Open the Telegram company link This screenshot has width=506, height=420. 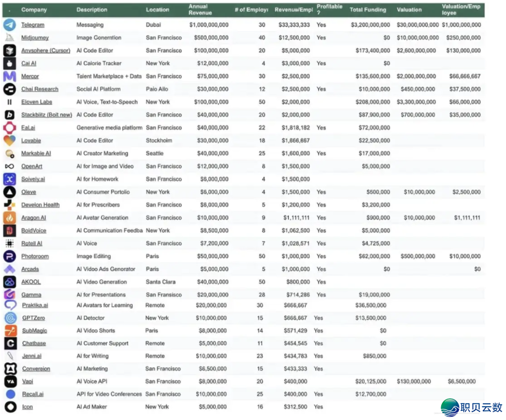(33, 25)
